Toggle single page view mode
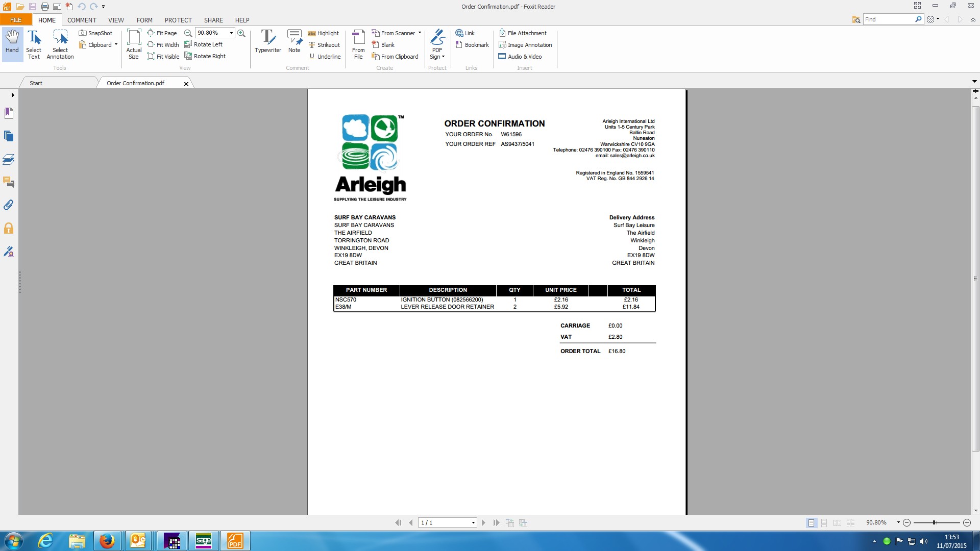 pyautogui.click(x=811, y=523)
